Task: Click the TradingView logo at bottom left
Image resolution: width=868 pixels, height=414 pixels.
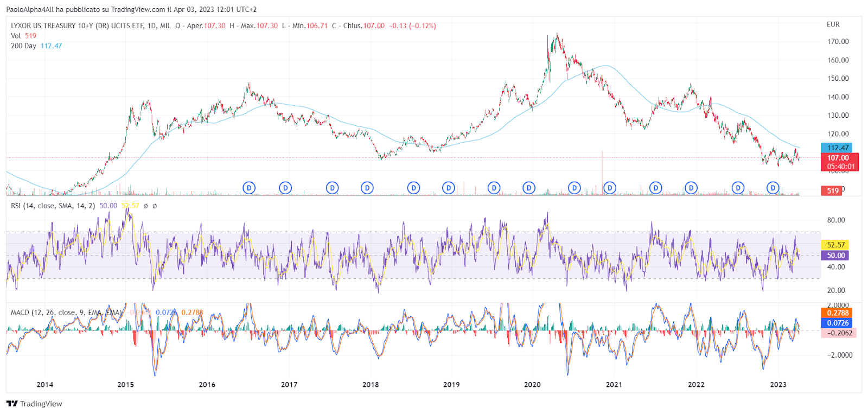Action: [x=34, y=404]
